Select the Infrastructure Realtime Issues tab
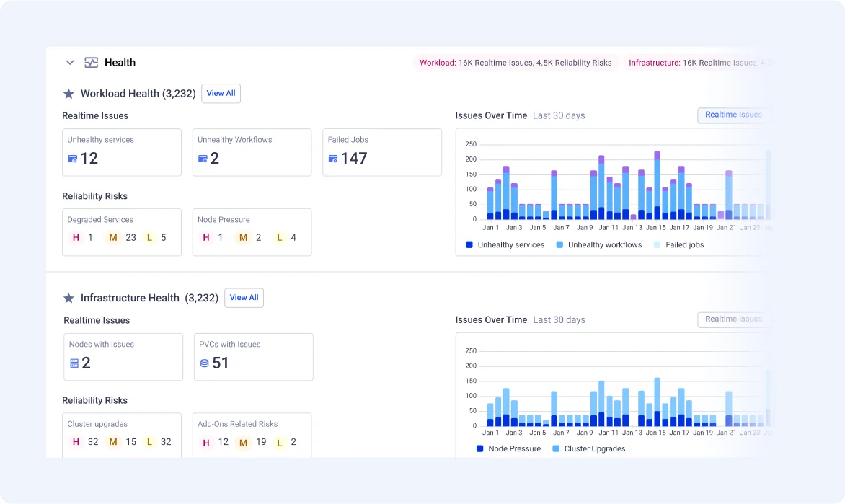The width and height of the screenshot is (845, 504). 733,319
